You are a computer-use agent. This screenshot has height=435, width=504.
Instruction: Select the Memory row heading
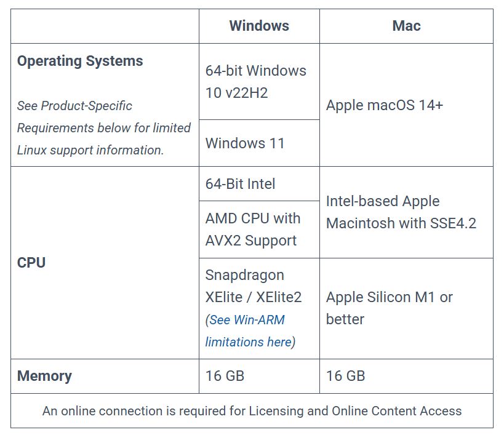[44, 376]
